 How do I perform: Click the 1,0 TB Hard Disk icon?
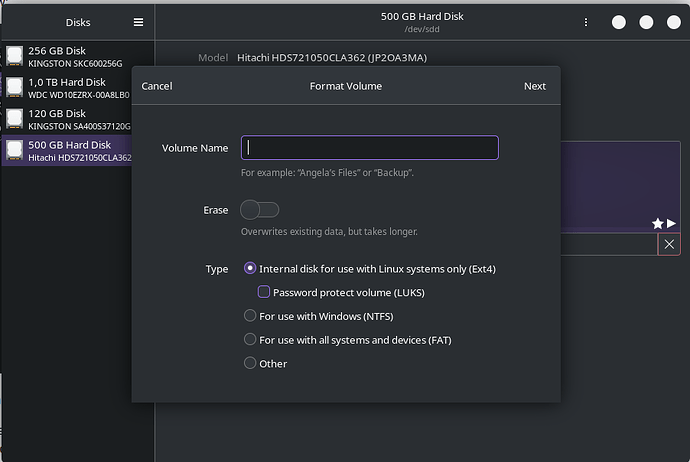(x=14, y=88)
